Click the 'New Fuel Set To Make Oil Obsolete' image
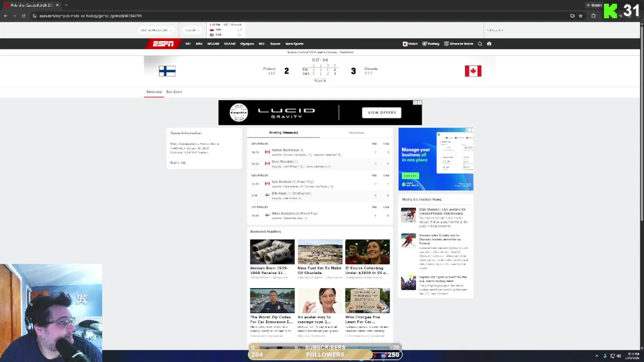644x362 pixels. tap(320, 252)
